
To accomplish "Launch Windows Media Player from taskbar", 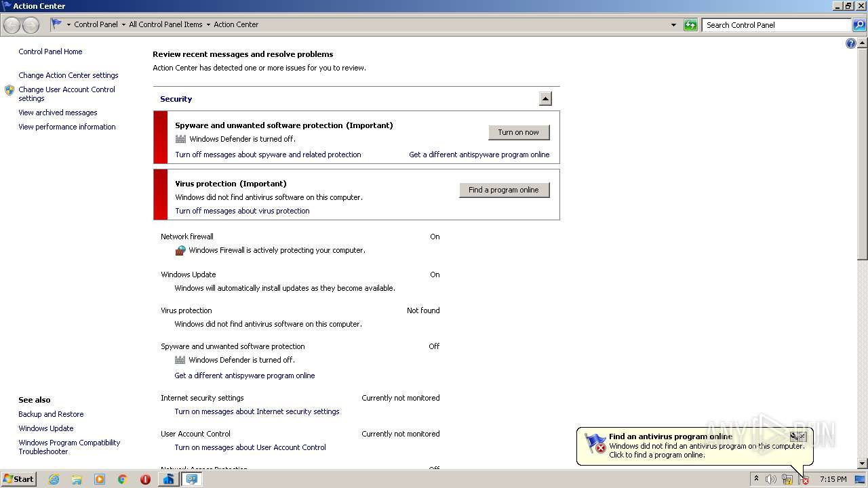I will point(100,479).
